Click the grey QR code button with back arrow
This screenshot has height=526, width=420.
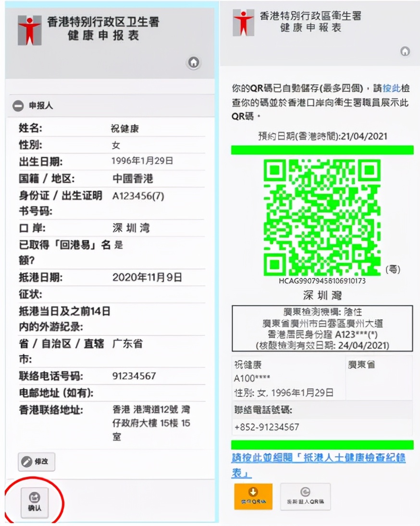pos(305,497)
